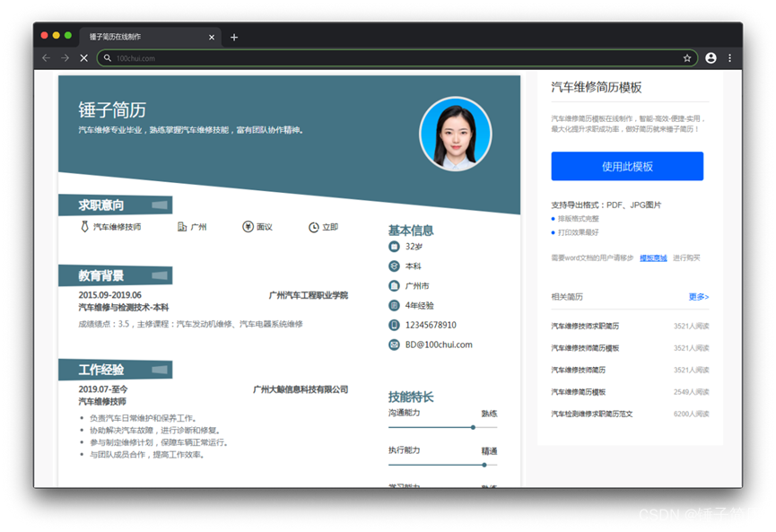Open the browser three-dot menu
The height and width of the screenshot is (532, 776).
pos(729,58)
